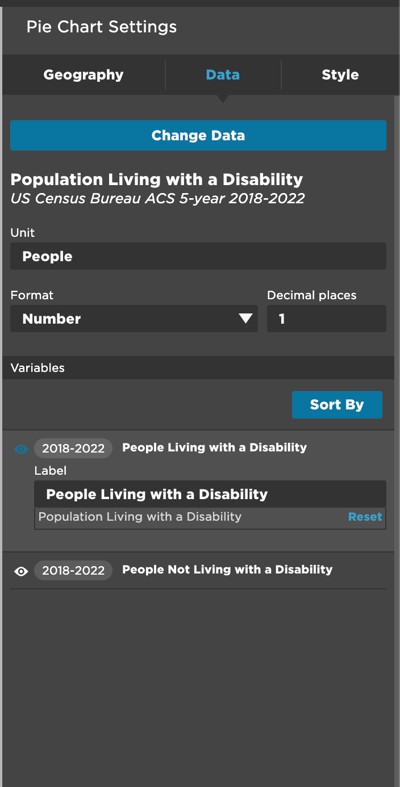Select the Data tab
This screenshot has height=787, width=400.
(x=222, y=75)
